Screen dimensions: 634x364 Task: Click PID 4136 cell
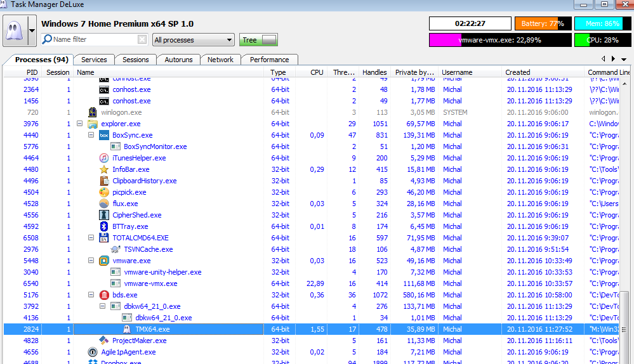(30, 318)
